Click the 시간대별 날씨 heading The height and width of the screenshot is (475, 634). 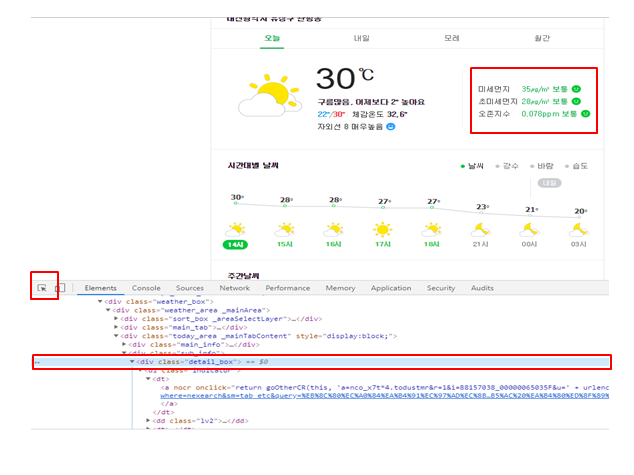(253, 165)
